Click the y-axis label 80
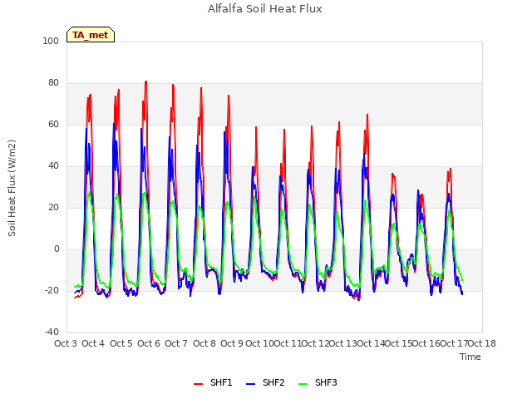The image size is (532, 399). click(53, 83)
